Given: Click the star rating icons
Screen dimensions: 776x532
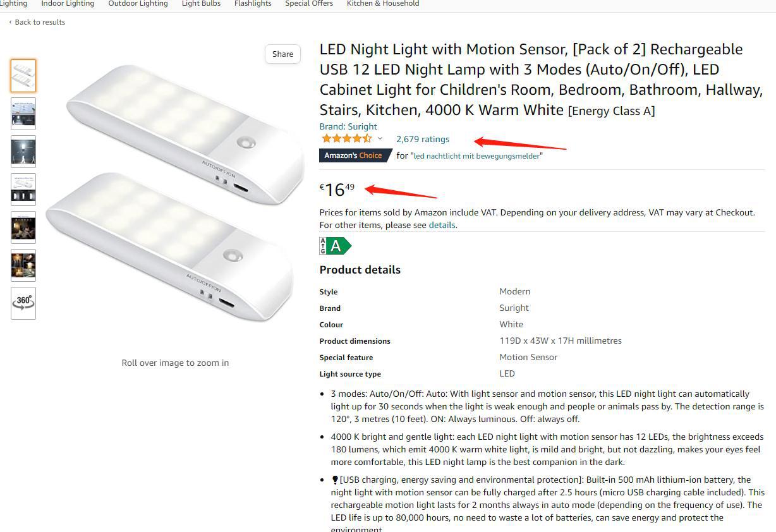Looking at the screenshot, I should point(346,139).
